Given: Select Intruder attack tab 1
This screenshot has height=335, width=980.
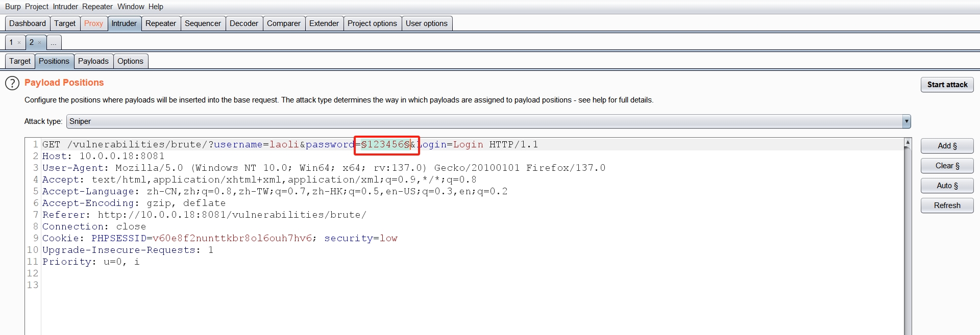Looking at the screenshot, I should tap(11, 42).
